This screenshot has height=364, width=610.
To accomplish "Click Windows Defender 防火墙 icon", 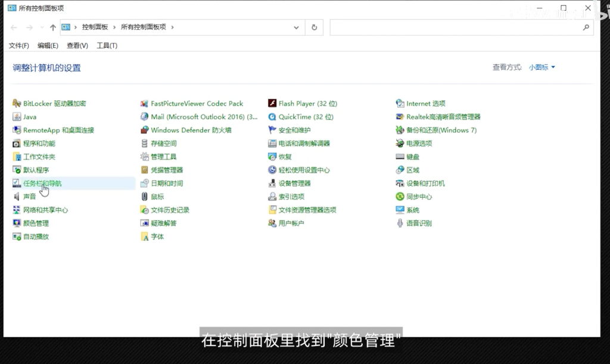I will (144, 130).
